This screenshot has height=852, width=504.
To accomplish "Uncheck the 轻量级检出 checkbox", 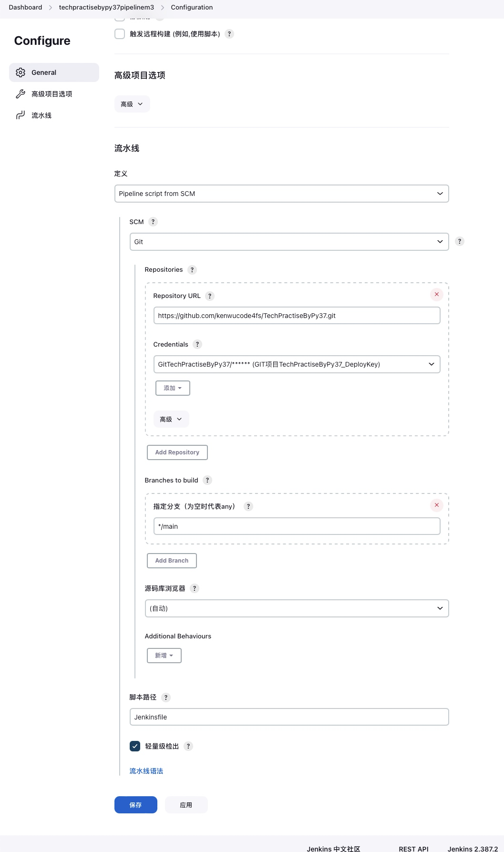I will pos(135,746).
